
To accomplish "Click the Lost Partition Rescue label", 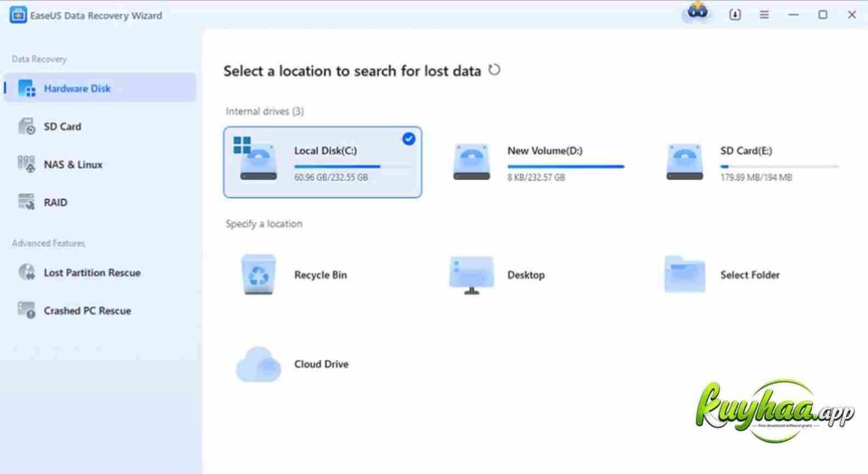I will click(92, 273).
